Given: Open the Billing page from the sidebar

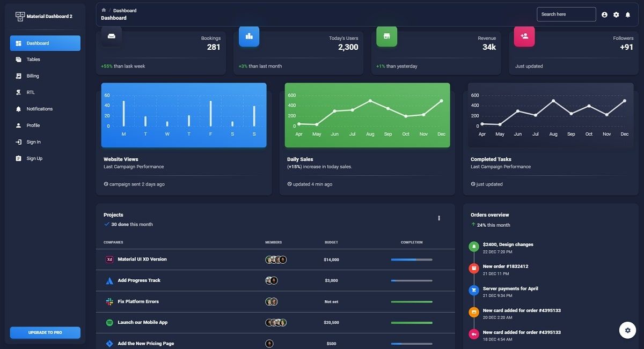Looking at the screenshot, I should click(x=45, y=76).
